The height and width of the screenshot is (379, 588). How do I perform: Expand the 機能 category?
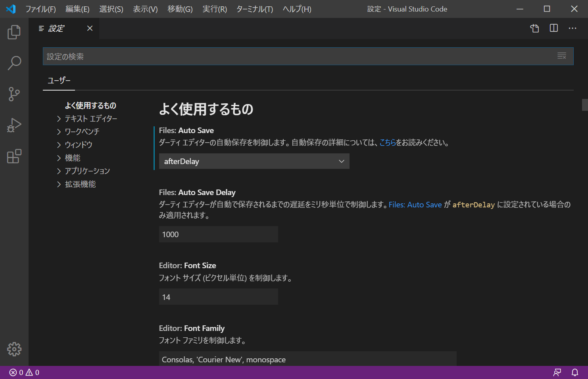[x=73, y=158]
